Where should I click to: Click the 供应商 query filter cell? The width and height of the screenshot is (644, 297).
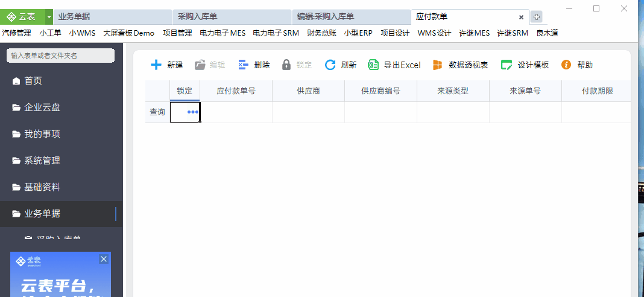(309, 112)
